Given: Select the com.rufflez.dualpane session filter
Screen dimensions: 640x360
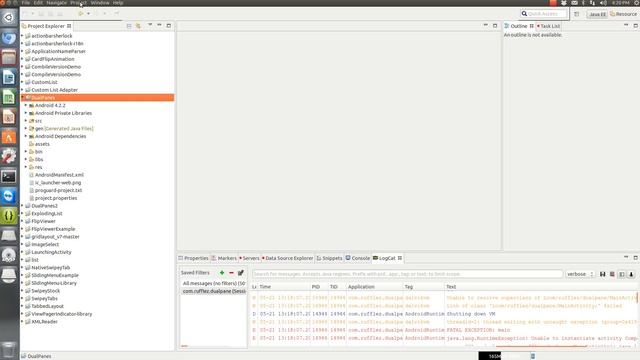Looking at the screenshot, I should click(214, 291).
